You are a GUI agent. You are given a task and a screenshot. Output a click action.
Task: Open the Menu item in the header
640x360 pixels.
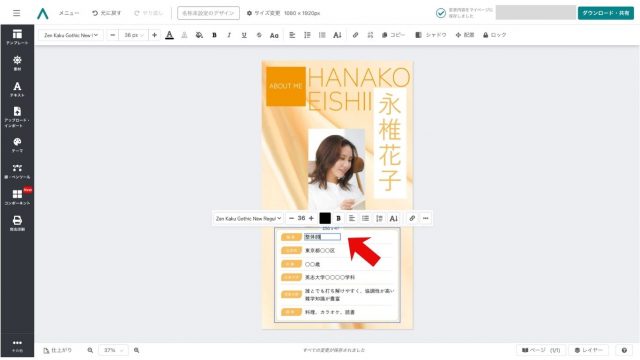(69, 13)
